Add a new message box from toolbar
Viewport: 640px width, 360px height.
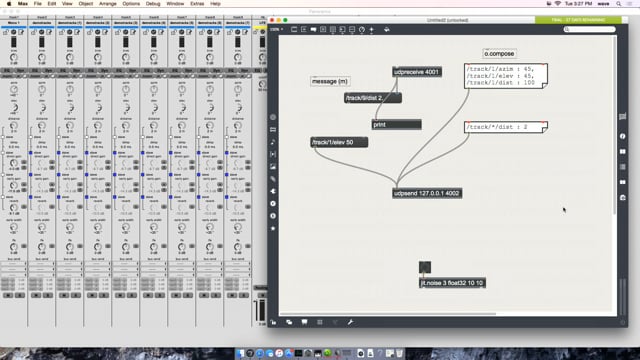point(304,29)
